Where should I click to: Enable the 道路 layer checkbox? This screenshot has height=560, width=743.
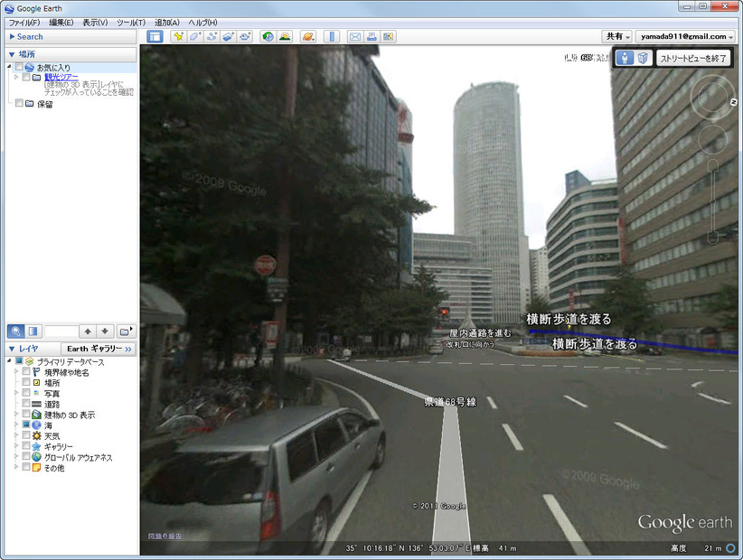(x=26, y=404)
